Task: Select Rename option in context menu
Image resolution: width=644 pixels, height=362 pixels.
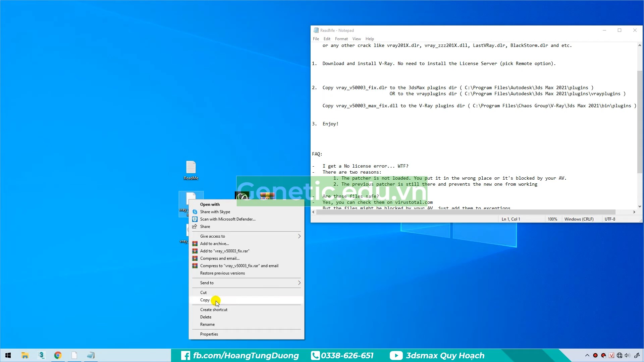Action: 207,324
